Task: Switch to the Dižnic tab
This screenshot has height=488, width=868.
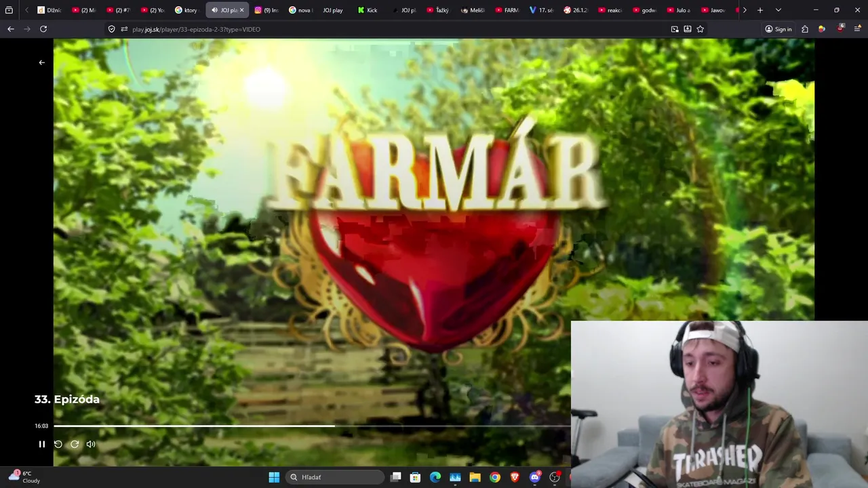Action: [50, 10]
